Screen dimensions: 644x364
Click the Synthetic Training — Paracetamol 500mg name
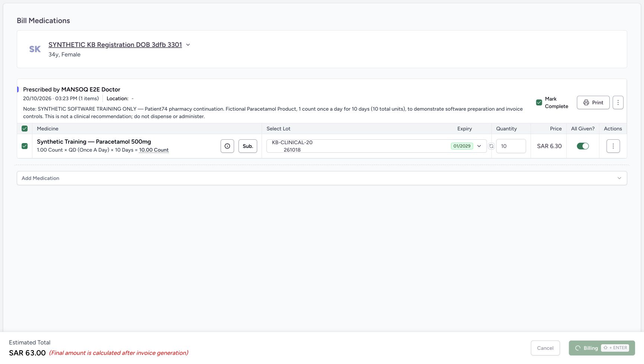(x=94, y=142)
